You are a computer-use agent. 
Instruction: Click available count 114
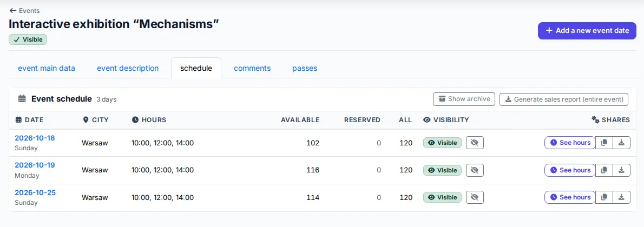[313, 197]
